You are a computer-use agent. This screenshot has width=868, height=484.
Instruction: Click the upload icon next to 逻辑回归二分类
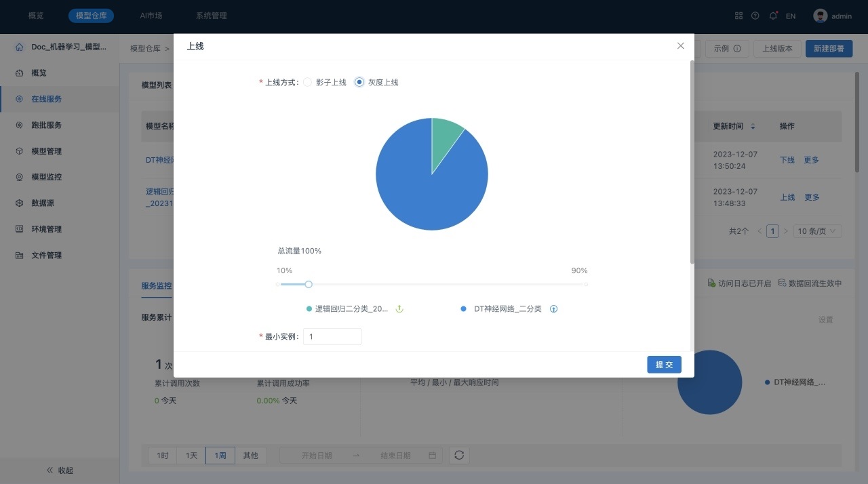coord(399,309)
